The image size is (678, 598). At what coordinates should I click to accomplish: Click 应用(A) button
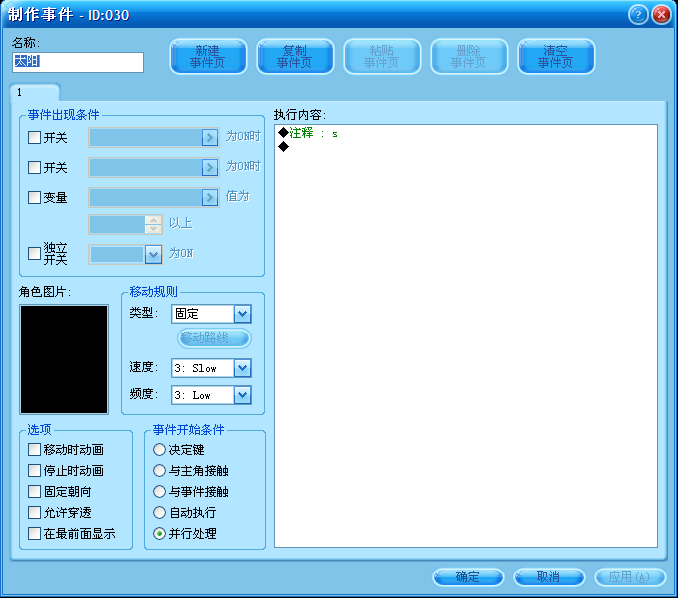pos(630,577)
